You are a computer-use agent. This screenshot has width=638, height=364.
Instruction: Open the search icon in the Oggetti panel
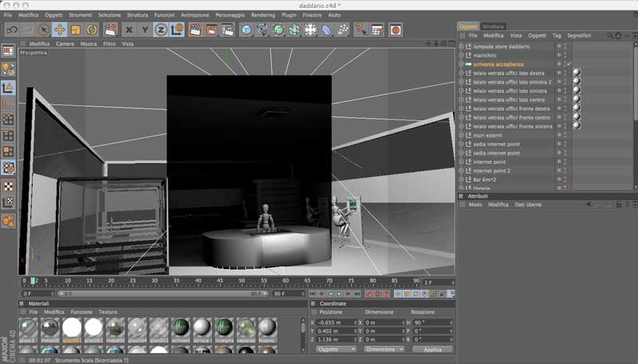point(610,36)
